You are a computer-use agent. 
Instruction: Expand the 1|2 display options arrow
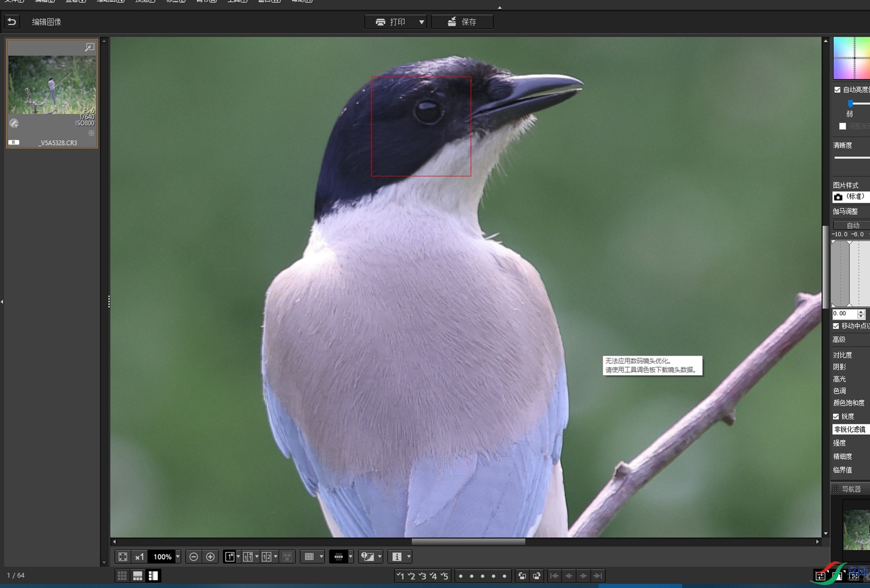275,557
